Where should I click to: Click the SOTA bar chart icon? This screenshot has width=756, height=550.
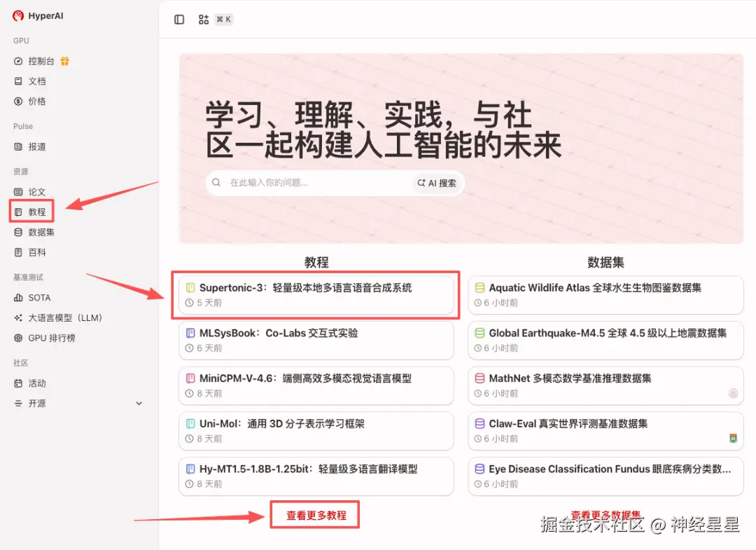coord(18,298)
